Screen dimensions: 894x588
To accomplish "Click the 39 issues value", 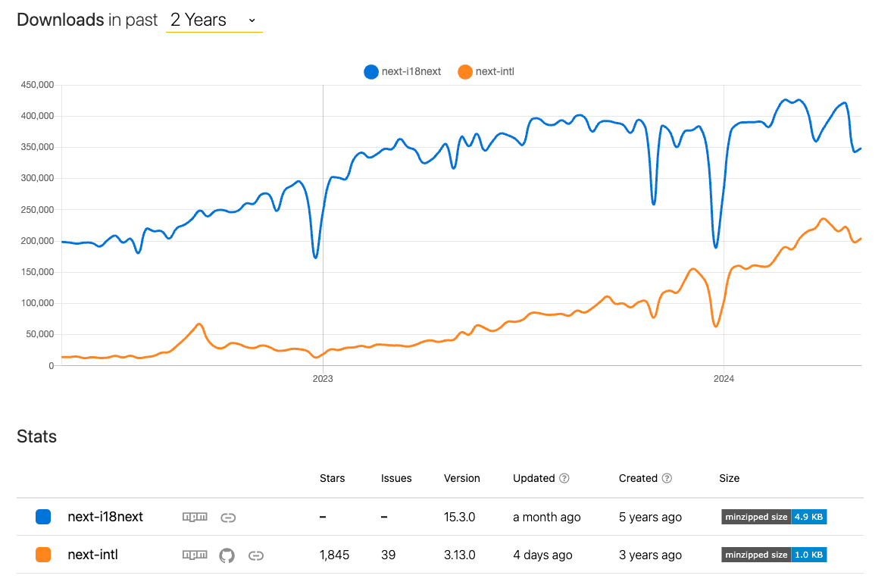I will (x=388, y=555).
